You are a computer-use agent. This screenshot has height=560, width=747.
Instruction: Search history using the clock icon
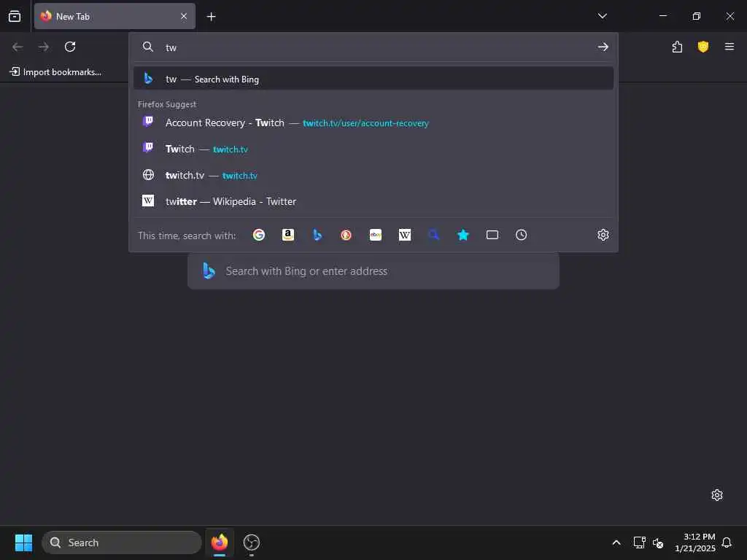click(521, 235)
